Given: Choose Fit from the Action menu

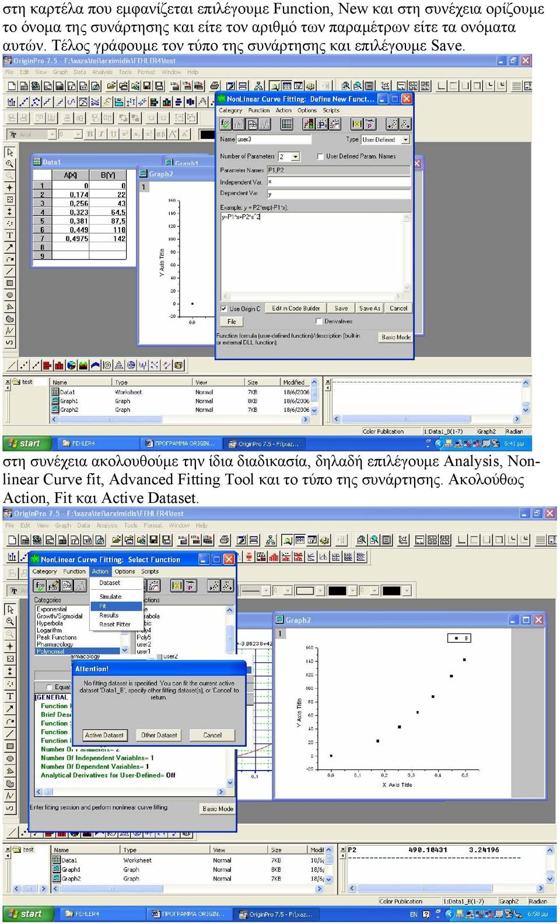Looking at the screenshot, I should coord(117,606).
